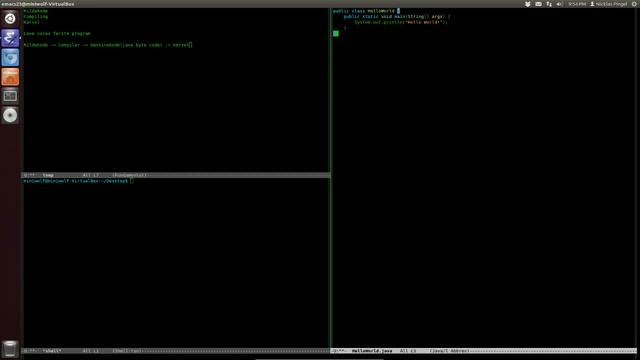This screenshot has height=360, width=640.
Task: Click the *shell* buffer name in mode line
Action: point(52,351)
